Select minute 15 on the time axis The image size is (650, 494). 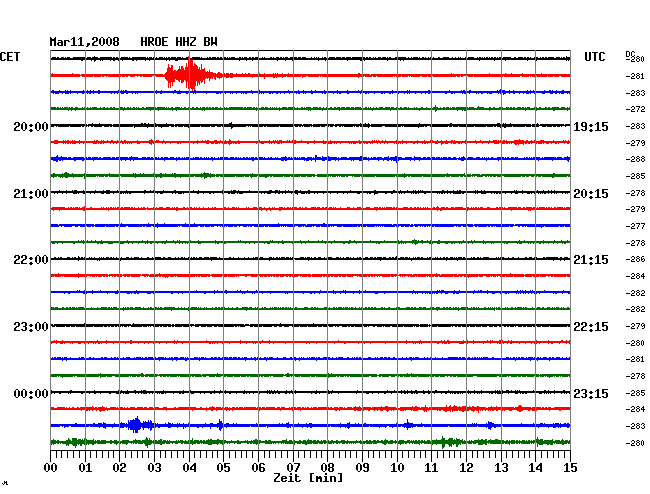570,468
